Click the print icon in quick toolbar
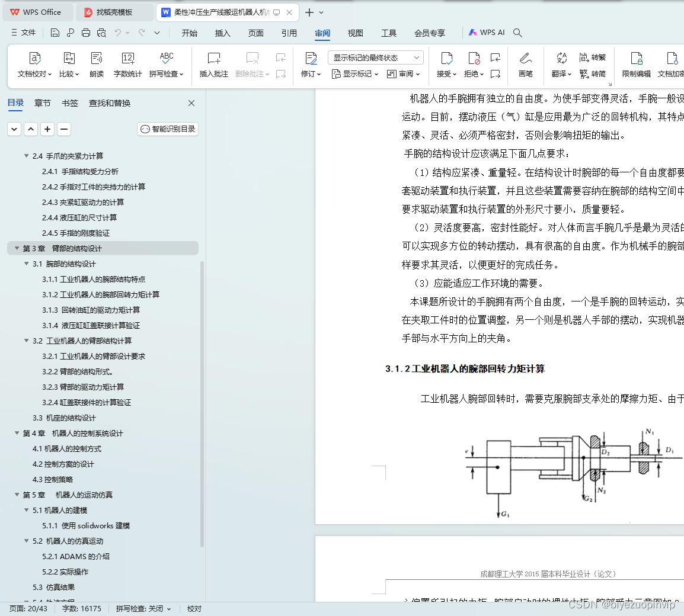The width and height of the screenshot is (684, 616). click(x=86, y=33)
